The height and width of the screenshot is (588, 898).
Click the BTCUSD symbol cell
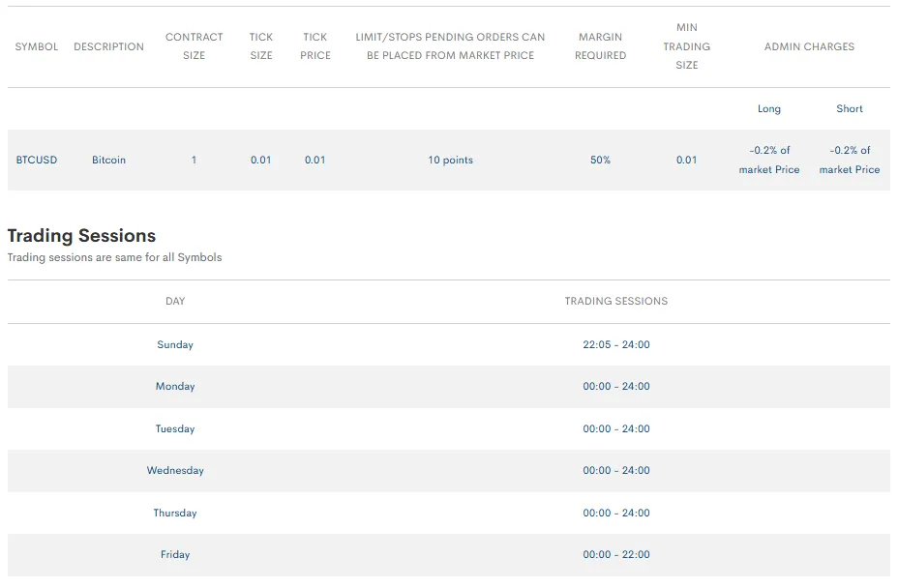coord(37,160)
